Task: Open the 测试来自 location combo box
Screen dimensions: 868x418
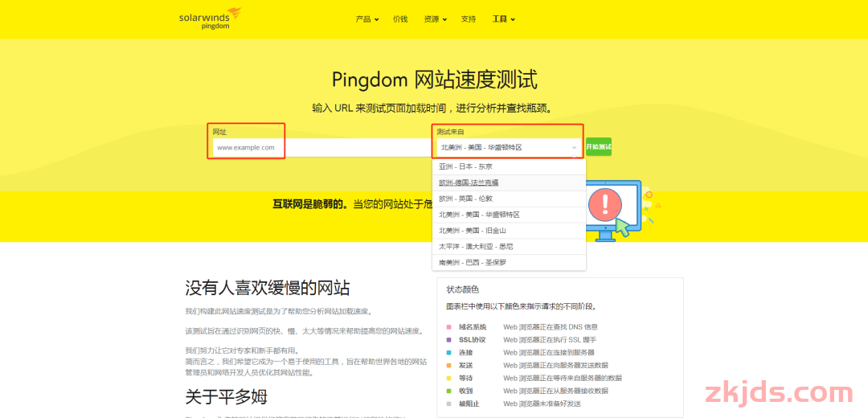Action: (509, 147)
